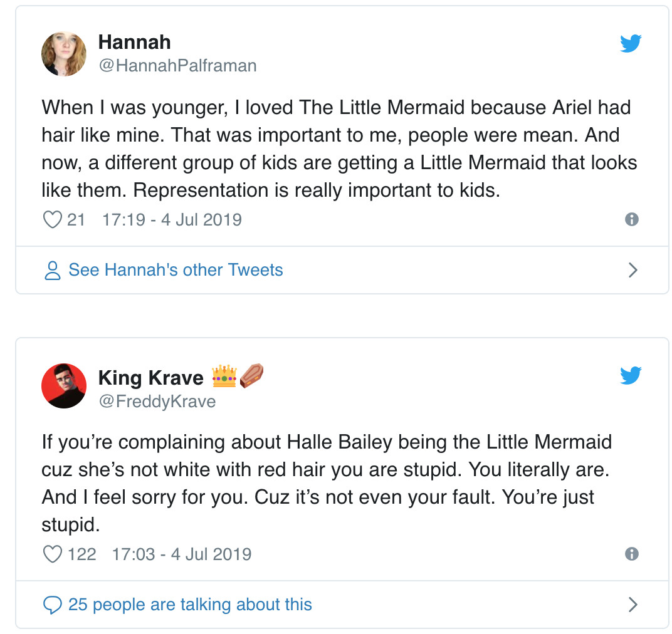Screen dimensions: 672x634
Task: Expand the conversation chevron on King Krave's tweet
Action: click(633, 605)
